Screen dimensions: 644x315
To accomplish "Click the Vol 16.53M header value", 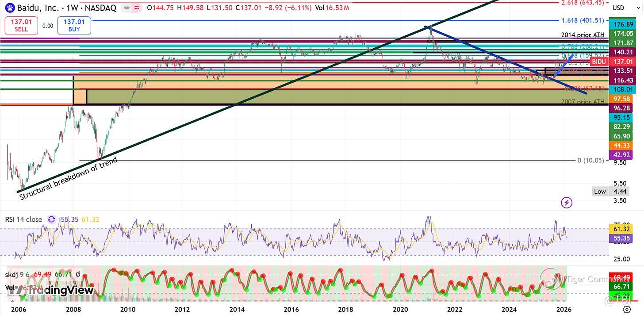I will (333, 8).
